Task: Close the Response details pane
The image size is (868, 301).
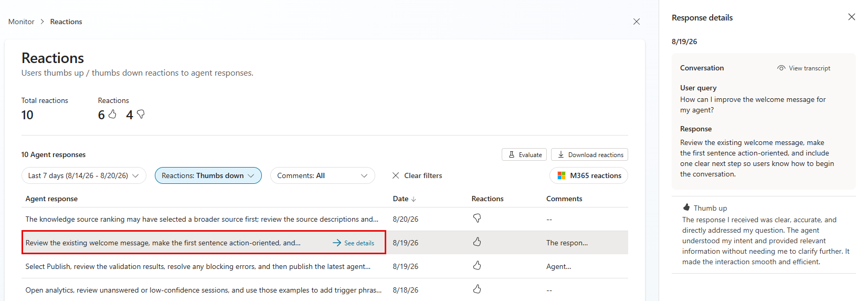Action: coord(852,17)
